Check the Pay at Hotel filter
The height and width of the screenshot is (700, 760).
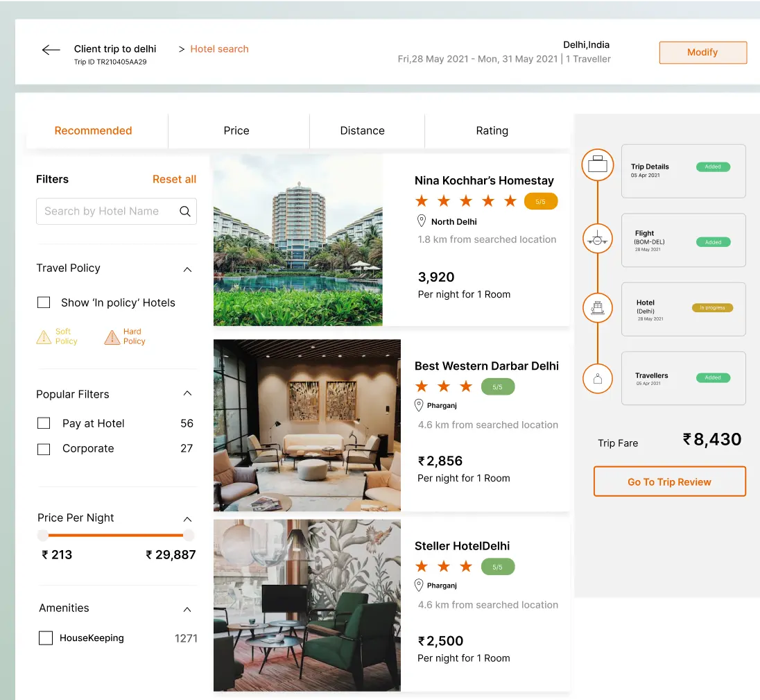coord(44,423)
